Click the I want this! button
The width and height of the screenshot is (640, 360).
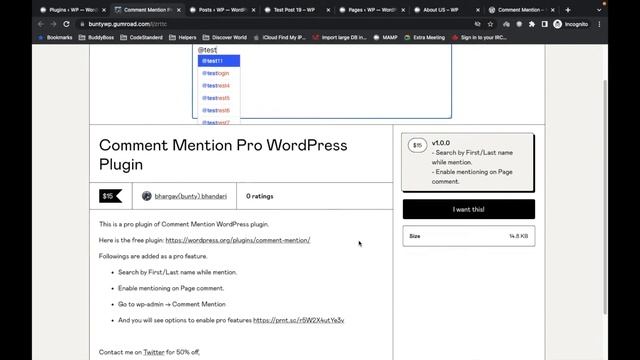click(x=469, y=209)
